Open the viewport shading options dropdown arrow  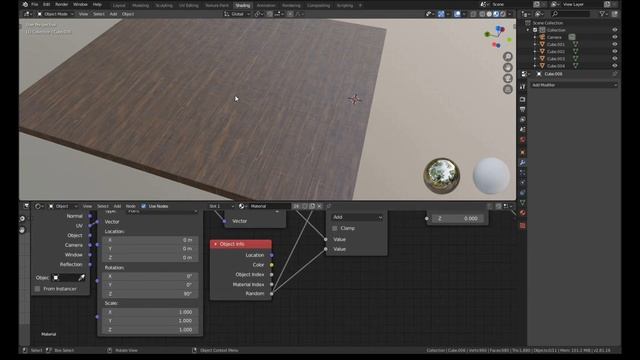point(510,14)
